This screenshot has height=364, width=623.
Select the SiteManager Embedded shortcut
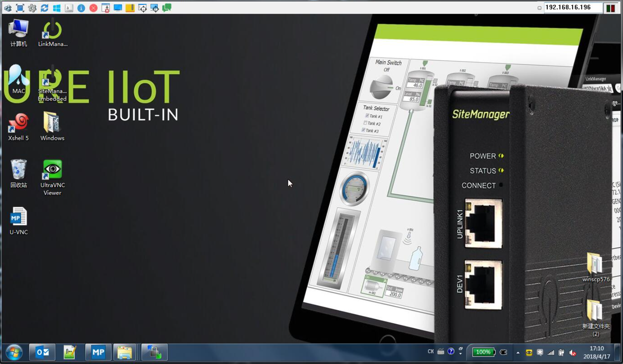52,84
